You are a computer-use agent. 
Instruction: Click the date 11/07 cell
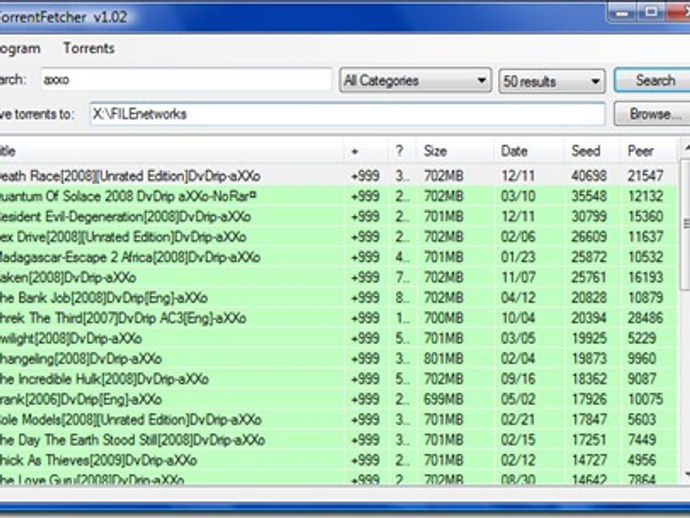click(518, 277)
